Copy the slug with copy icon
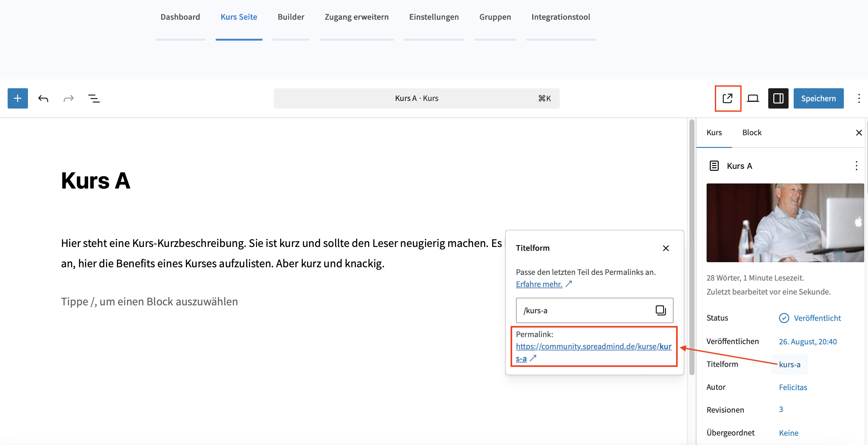Viewport: 868px width, 445px height. 661,310
